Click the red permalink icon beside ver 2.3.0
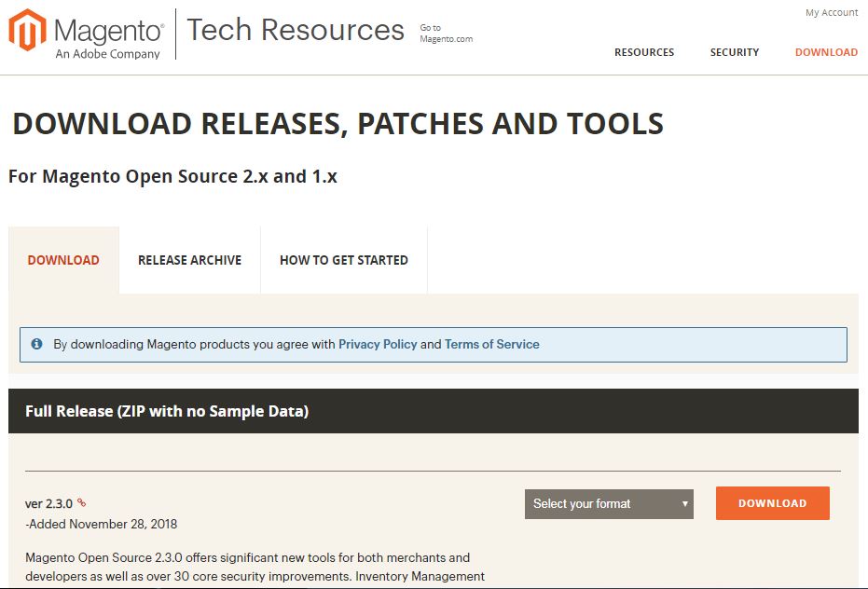 click(x=81, y=502)
